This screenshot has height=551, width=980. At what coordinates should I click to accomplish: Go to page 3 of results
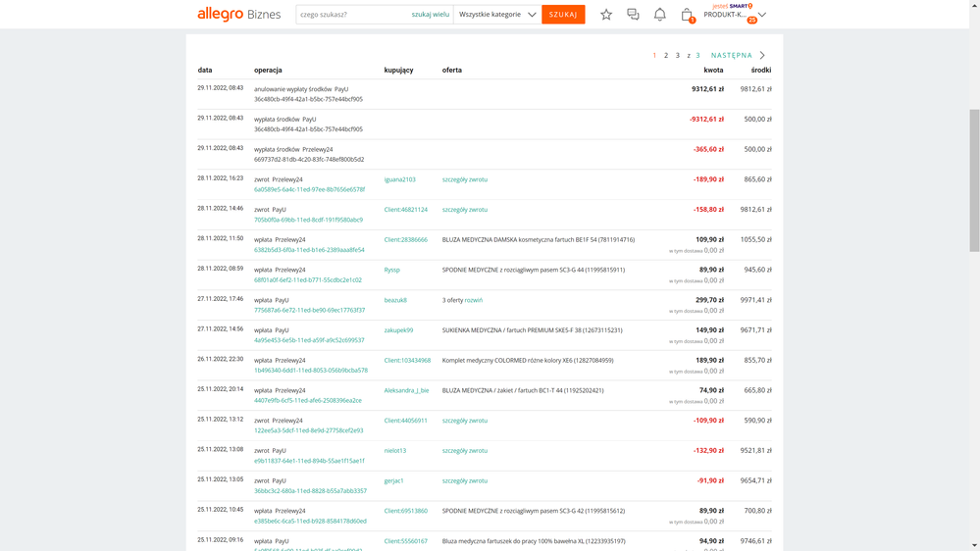click(677, 56)
